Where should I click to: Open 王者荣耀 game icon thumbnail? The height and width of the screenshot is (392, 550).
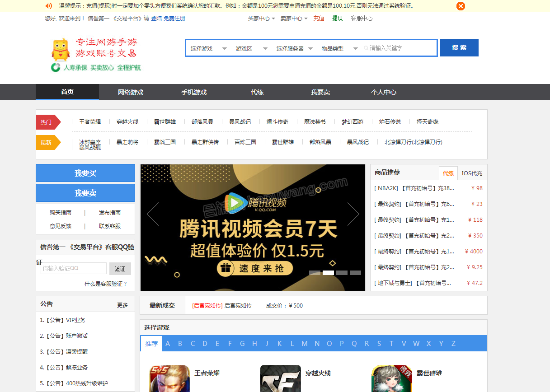(169, 378)
